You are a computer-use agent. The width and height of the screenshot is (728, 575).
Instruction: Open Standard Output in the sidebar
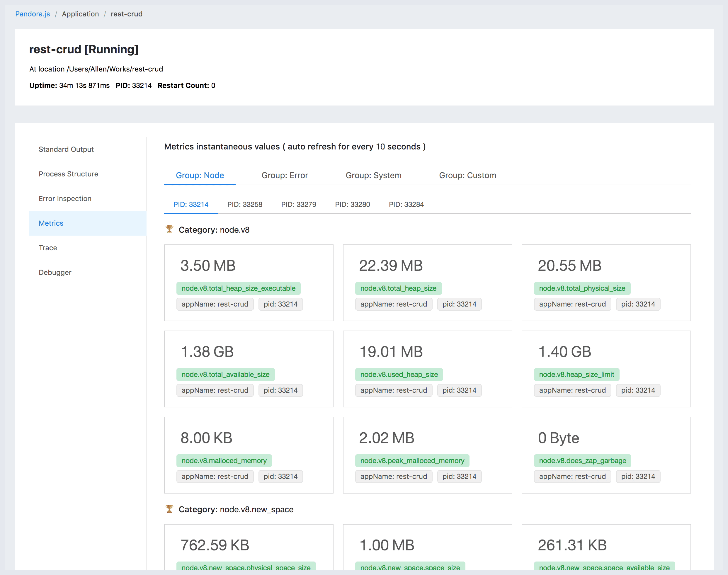[x=66, y=149]
